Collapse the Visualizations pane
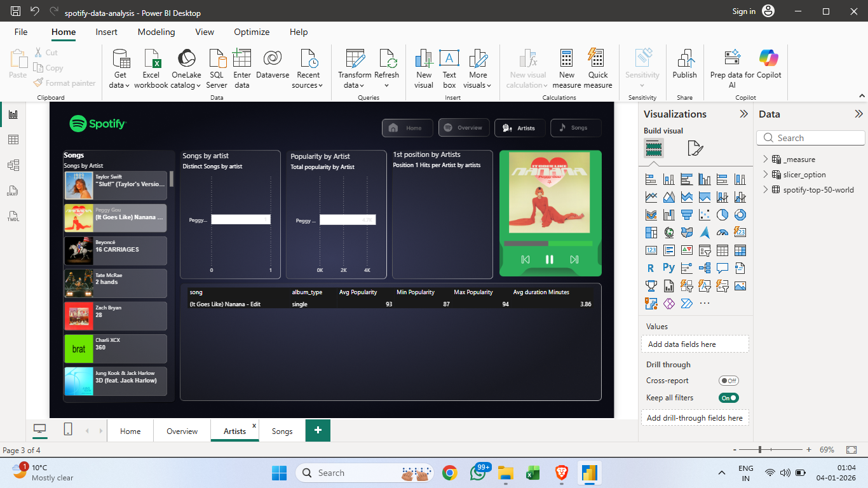 743,114
